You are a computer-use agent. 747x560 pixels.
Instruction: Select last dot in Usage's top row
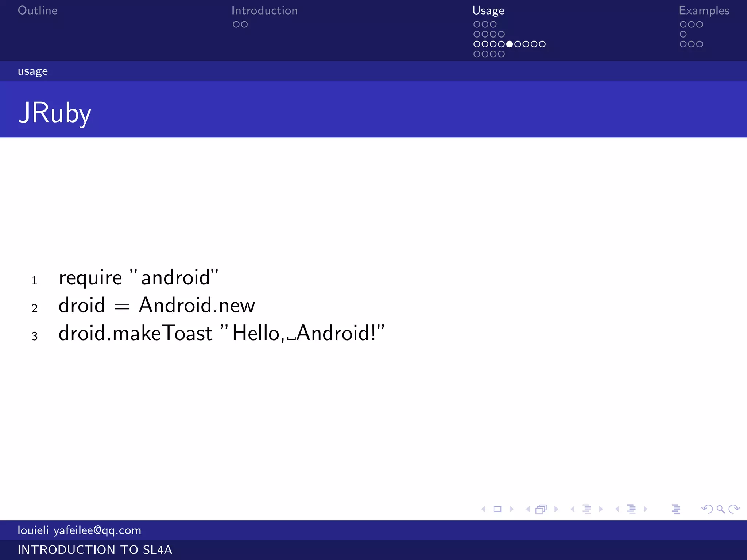pos(493,24)
